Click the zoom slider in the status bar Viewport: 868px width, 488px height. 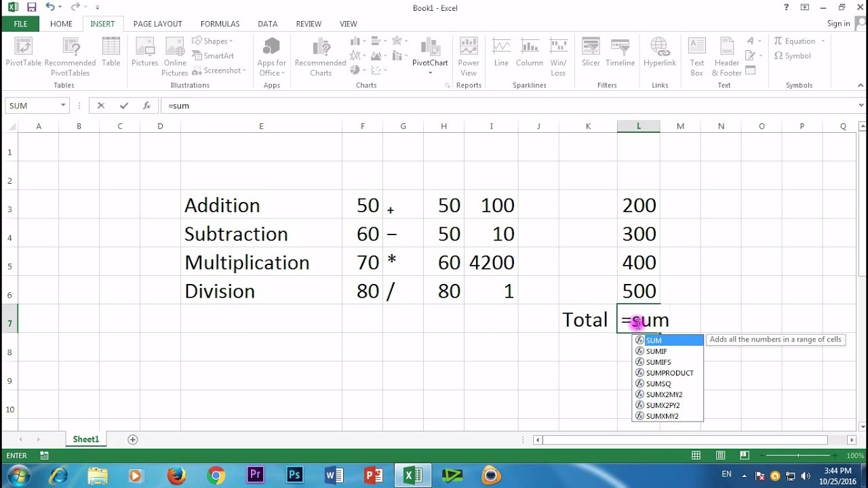click(x=798, y=455)
